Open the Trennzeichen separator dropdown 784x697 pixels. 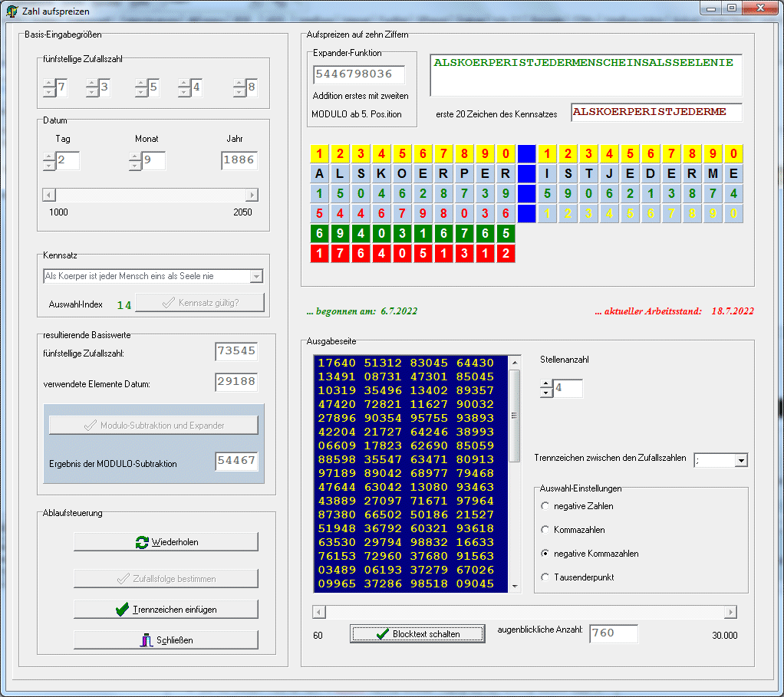[741, 460]
